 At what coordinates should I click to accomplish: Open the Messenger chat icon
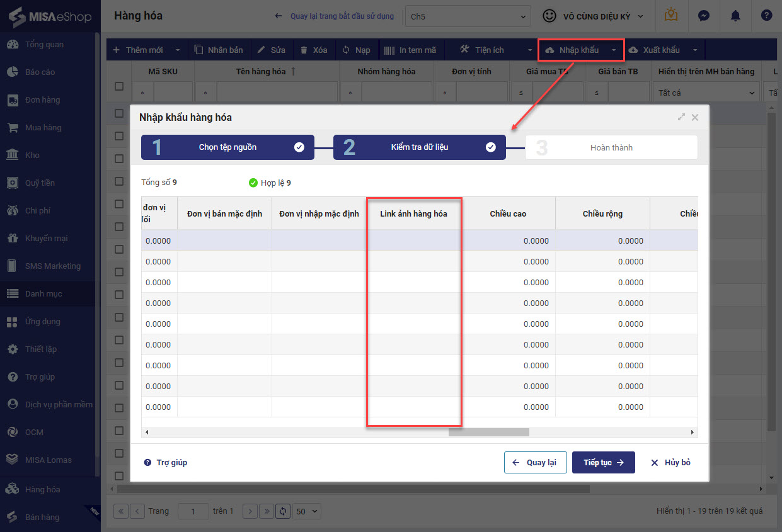coord(703,16)
